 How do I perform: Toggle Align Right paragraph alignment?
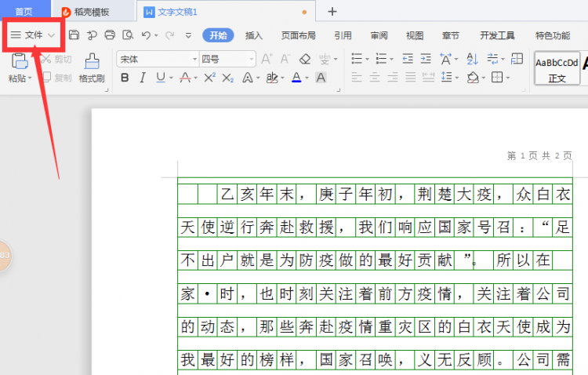pos(393,78)
